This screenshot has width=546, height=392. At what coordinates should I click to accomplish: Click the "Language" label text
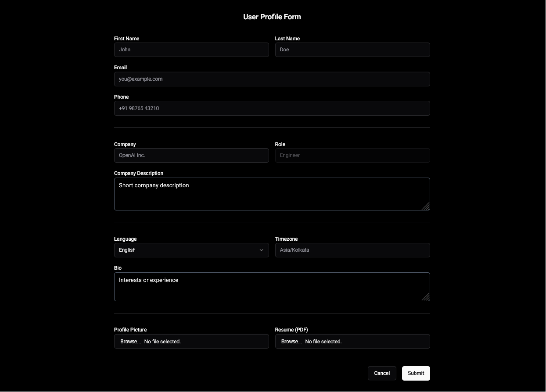click(125, 239)
